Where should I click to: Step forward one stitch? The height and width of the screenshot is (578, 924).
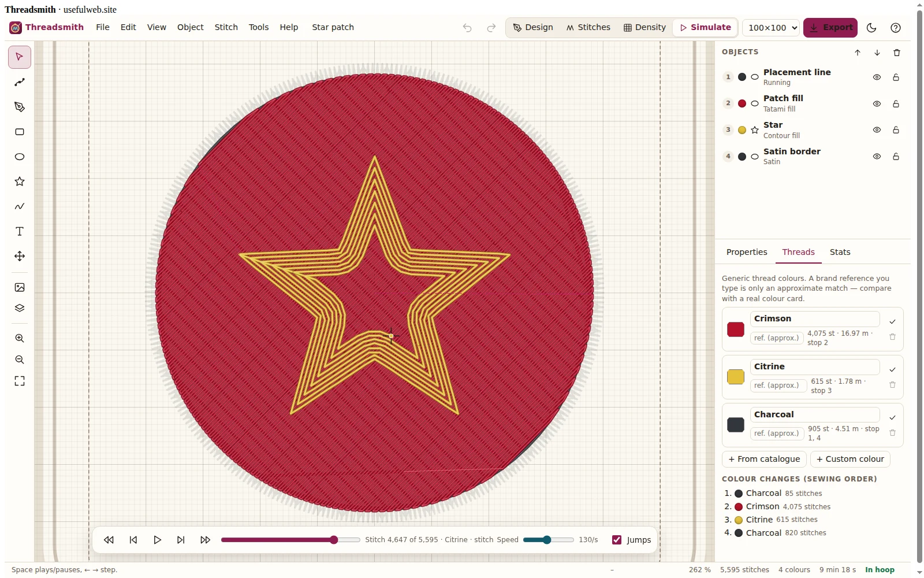pos(181,540)
